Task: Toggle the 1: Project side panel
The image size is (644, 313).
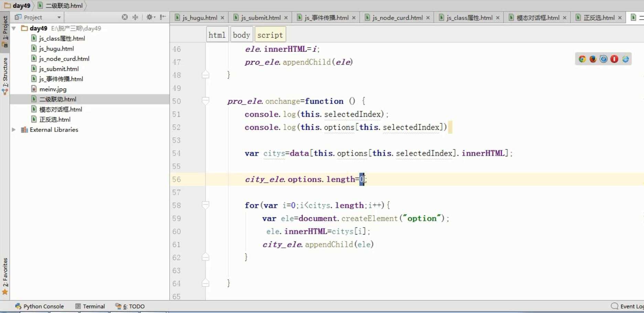Action: (x=5, y=32)
